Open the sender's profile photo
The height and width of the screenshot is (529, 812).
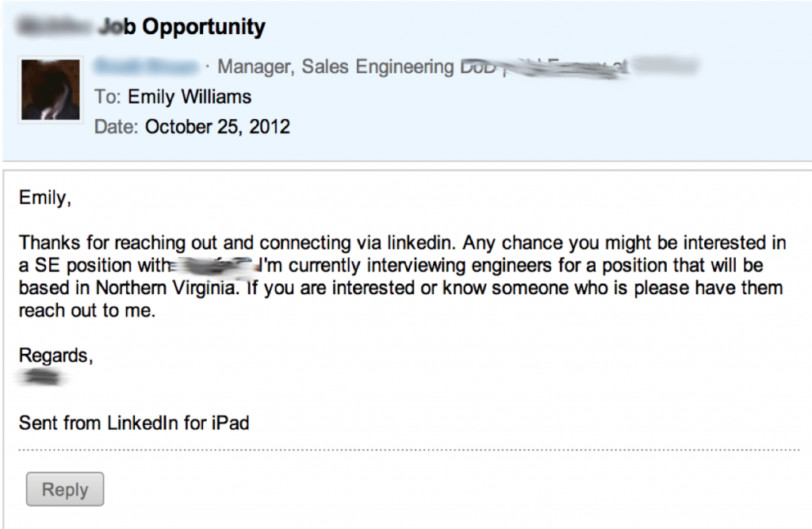pyautogui.click(x=50, y=89)
